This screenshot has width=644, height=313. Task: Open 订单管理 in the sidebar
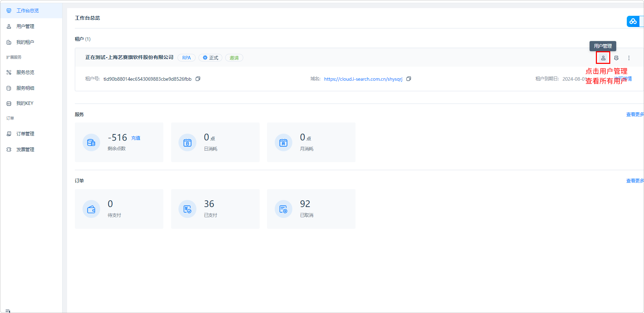pyautogui.click(x=25, y=134)
